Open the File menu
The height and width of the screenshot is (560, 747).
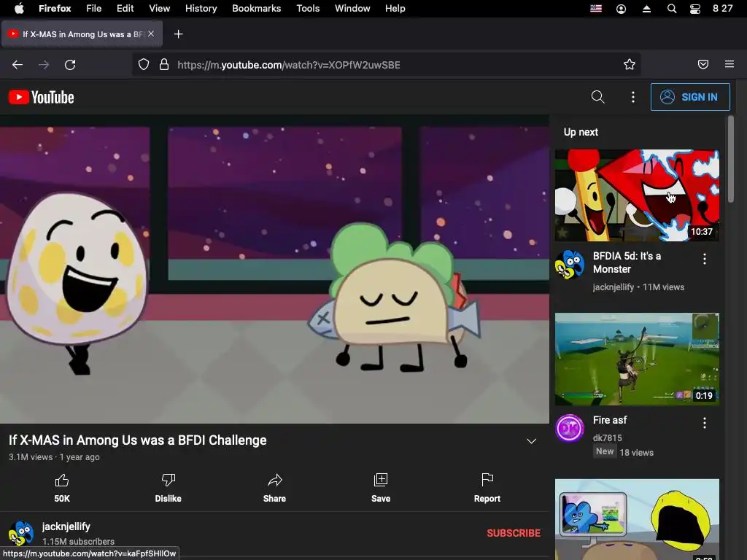click(94, 8)
